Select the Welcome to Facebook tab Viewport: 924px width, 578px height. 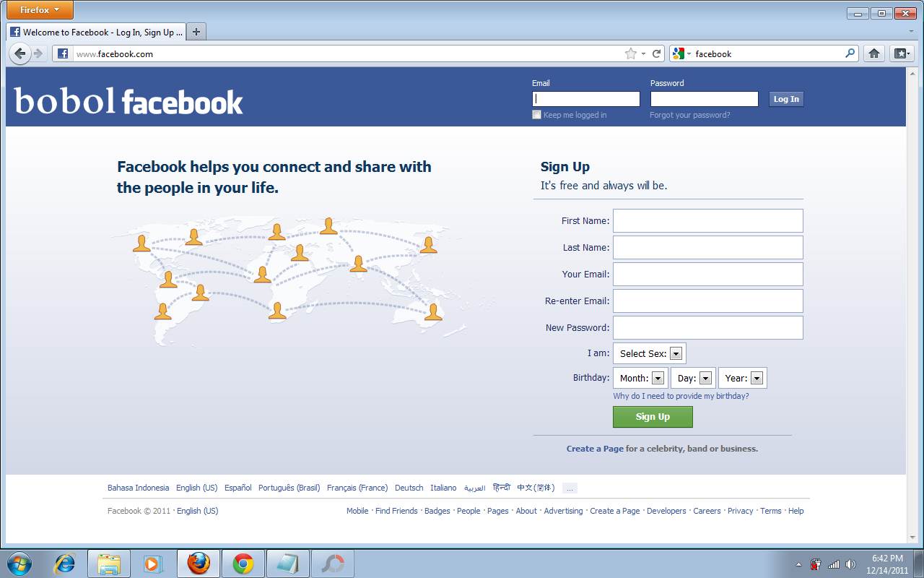click(96, 32)
